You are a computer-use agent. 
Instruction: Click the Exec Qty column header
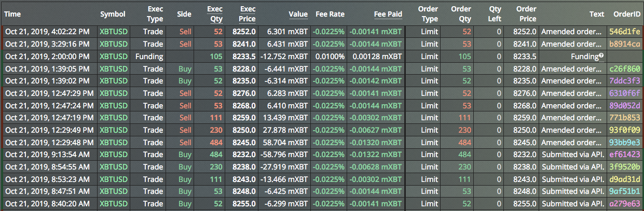click(x=215, y=14)
